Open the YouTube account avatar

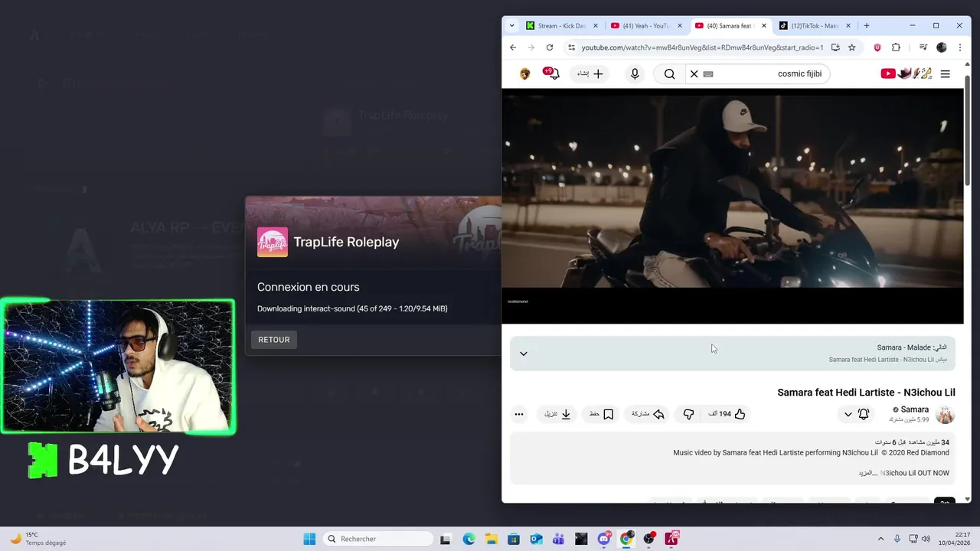coord(524,74)
